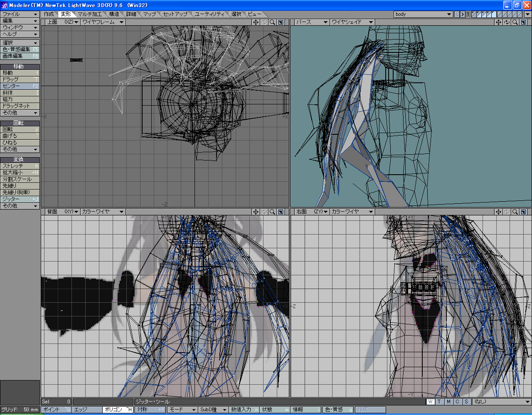Enable the W weight map button
The height and width of the screenshot is (415, 532).
click(430, 402)
